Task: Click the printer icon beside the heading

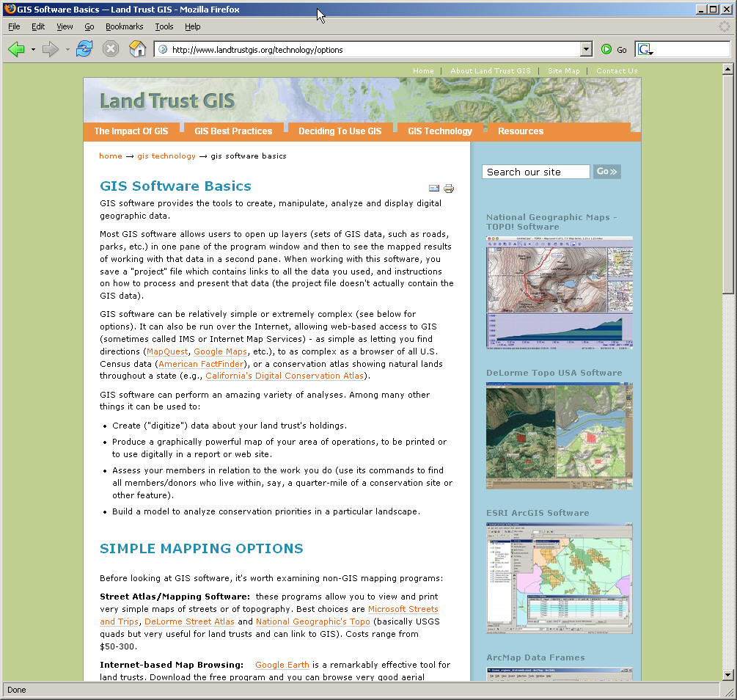Action: click(x=449, y=189)
